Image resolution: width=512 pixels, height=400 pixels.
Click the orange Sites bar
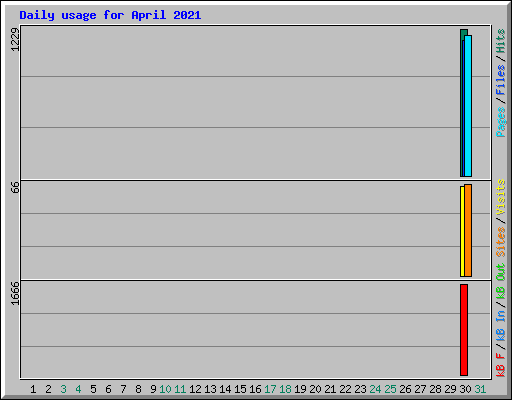pyautogui.click(x=468, y=230)
